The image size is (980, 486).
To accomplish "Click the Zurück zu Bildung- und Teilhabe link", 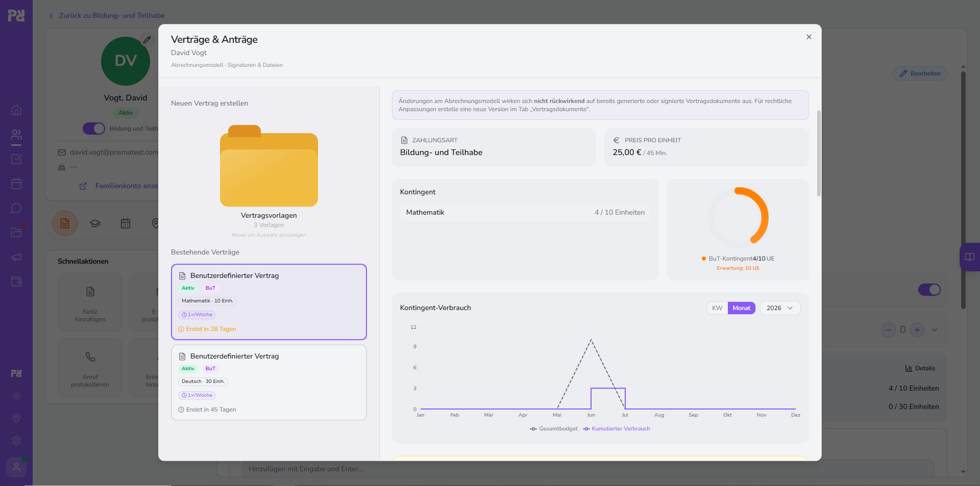I will pyautogui.click(x=107, y=16).
